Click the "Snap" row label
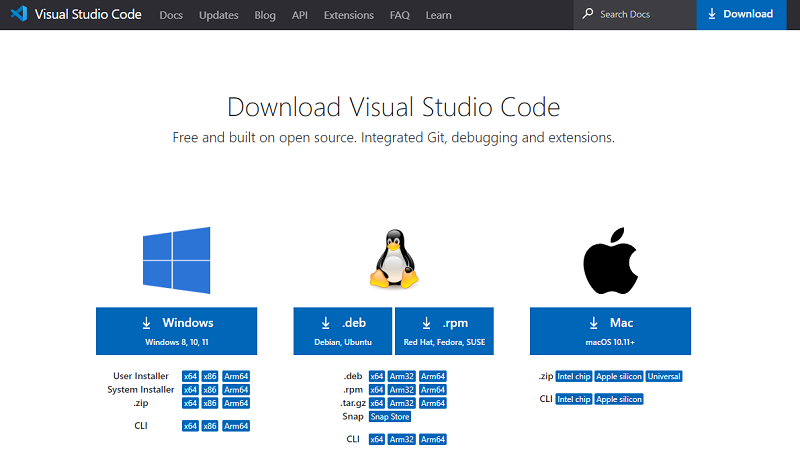 click(353, 417)
